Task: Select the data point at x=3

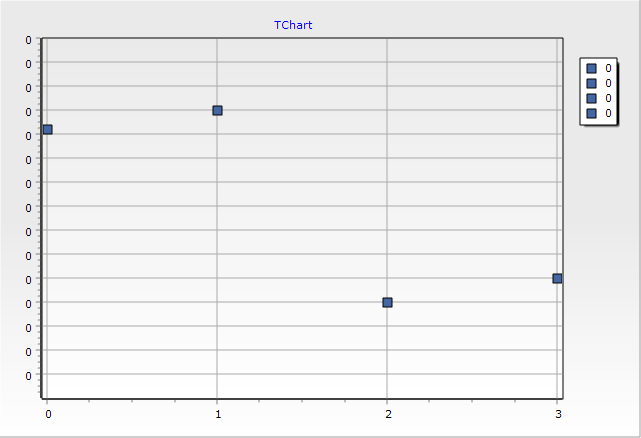Action: (x=557, y=278)
